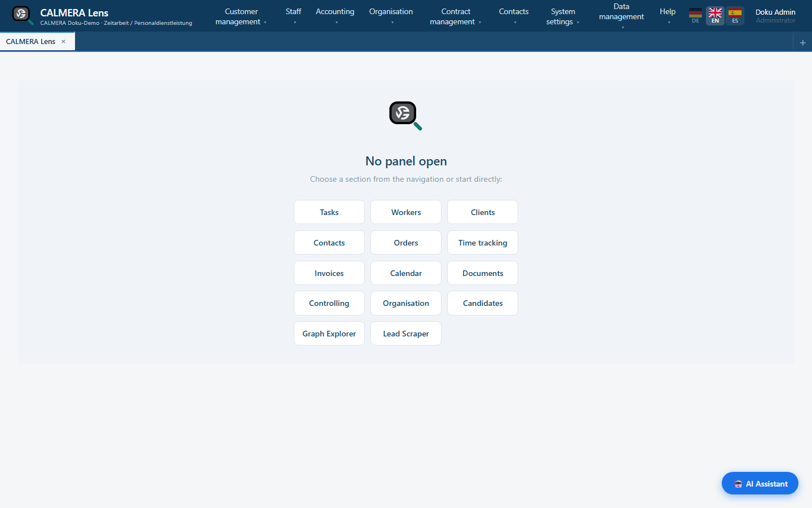Open the Invoices panel
The image size is (812, 508).
click(x=329, y=273)
